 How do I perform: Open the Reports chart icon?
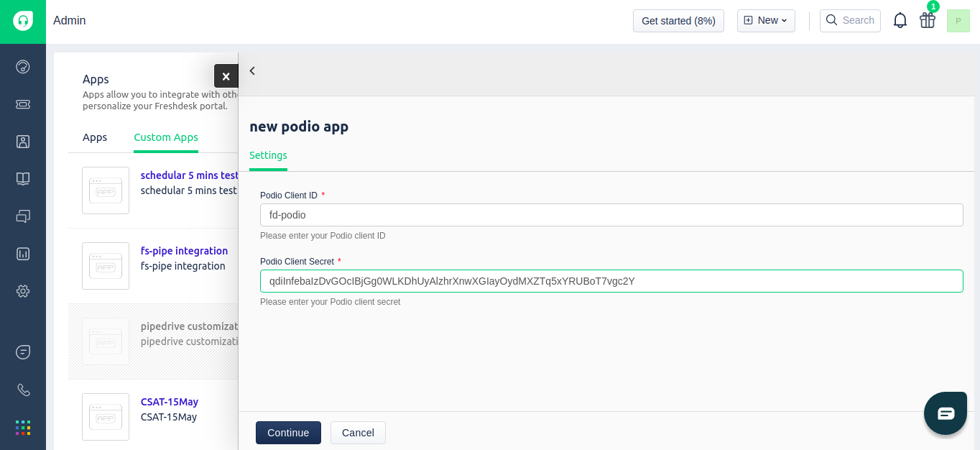point(23,254)
